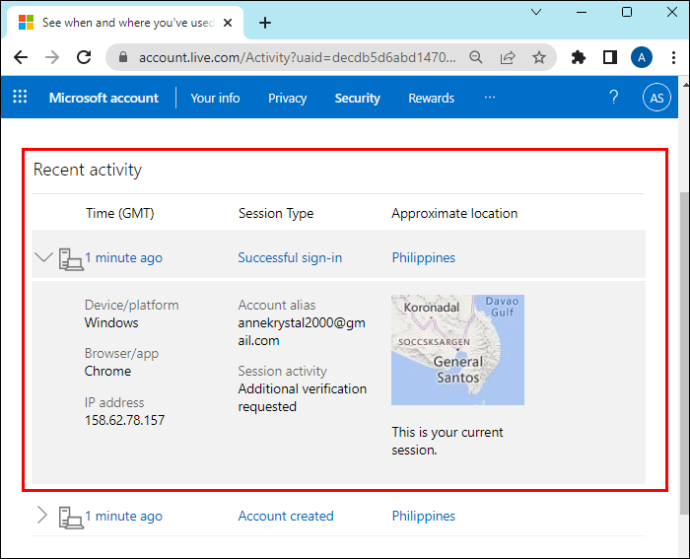Go forward to the next page
Image resolution: width=690 pixels, height=559 pixels.
pyautogui.click(x=52, y=57)
